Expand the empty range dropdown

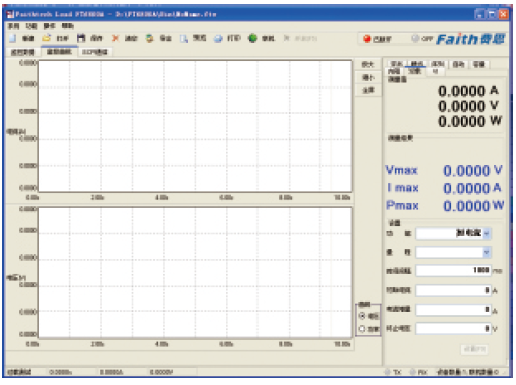tap(486, 253)
